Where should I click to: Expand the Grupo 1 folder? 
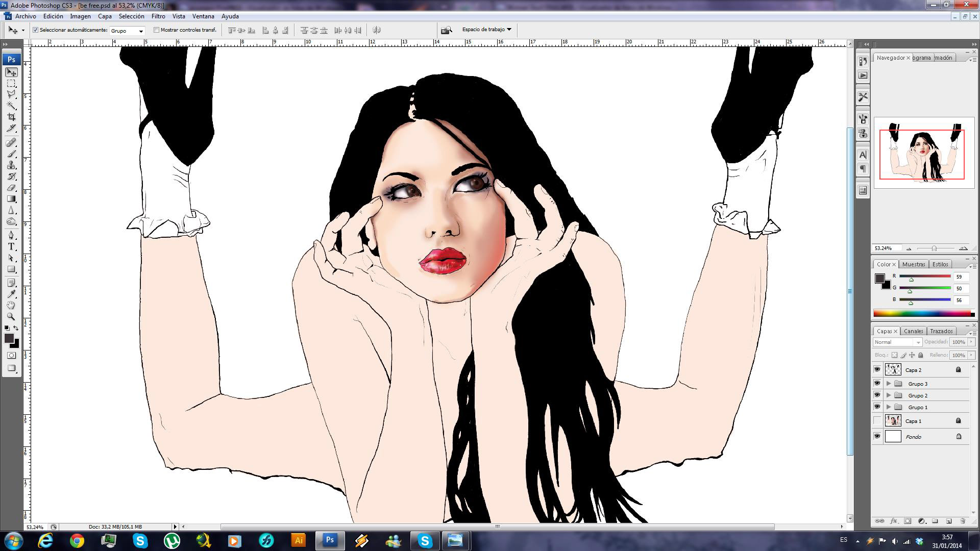pos(889,407)
